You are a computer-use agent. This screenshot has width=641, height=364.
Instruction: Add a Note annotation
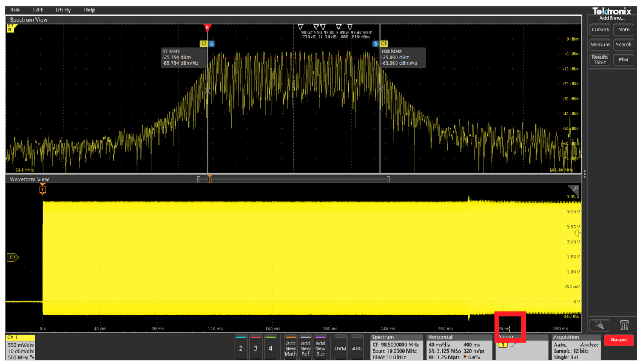624,29
